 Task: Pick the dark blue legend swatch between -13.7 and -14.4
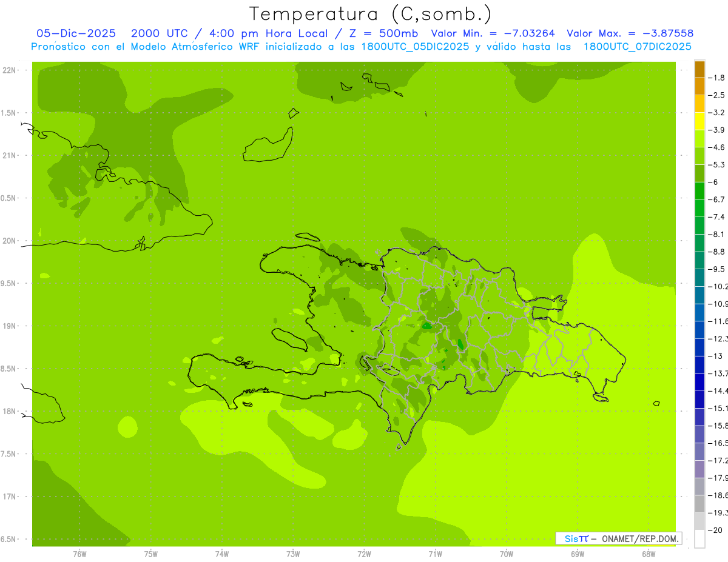point(699,382)
